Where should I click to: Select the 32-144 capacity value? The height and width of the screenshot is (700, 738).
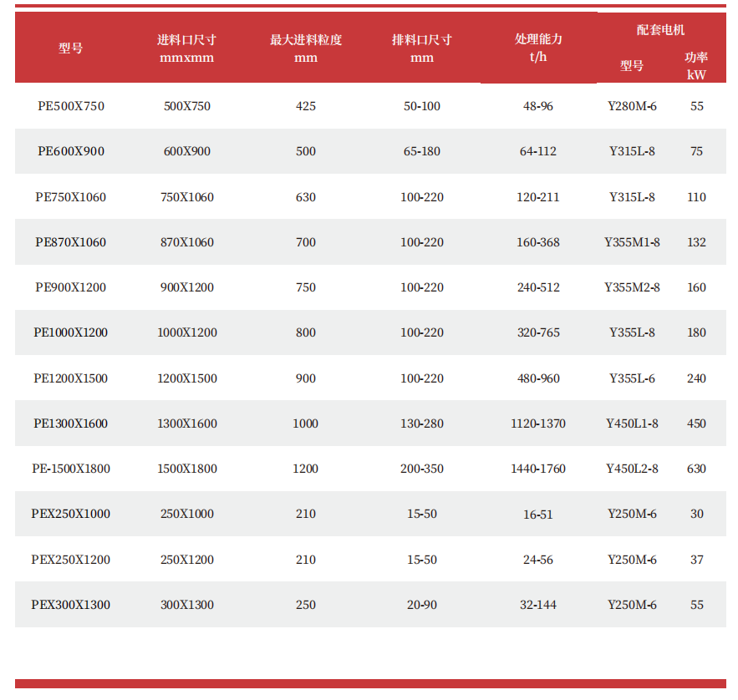pos(538,605)
